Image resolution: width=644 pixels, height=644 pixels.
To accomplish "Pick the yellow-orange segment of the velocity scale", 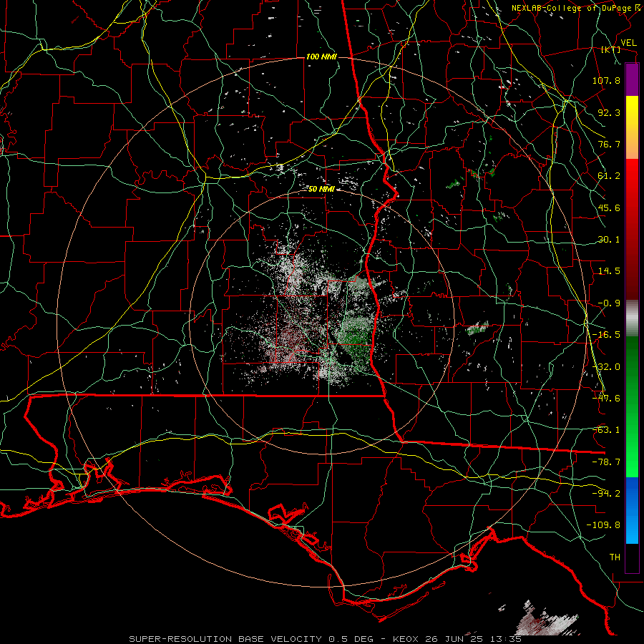I will (x=632, y=127).
